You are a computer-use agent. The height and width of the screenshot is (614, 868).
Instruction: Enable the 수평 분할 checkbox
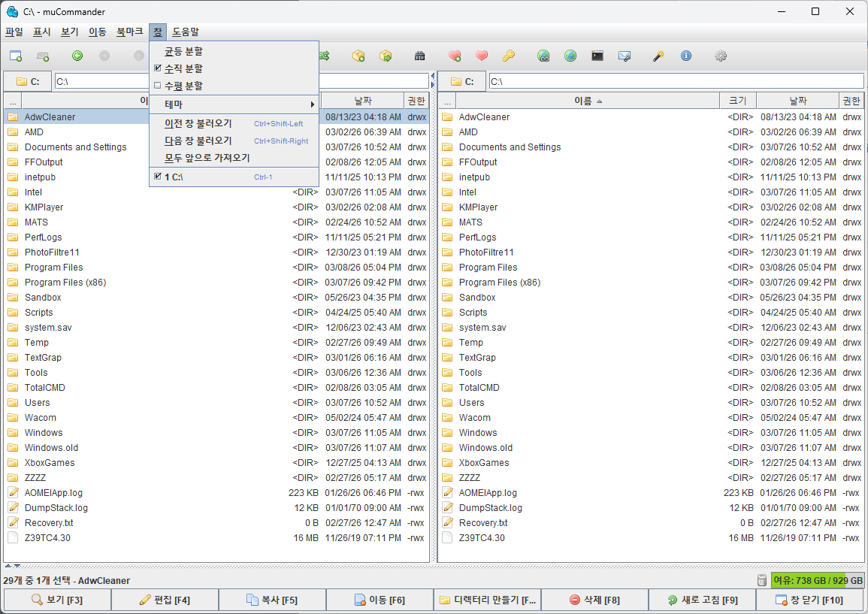tap(158, 86)
